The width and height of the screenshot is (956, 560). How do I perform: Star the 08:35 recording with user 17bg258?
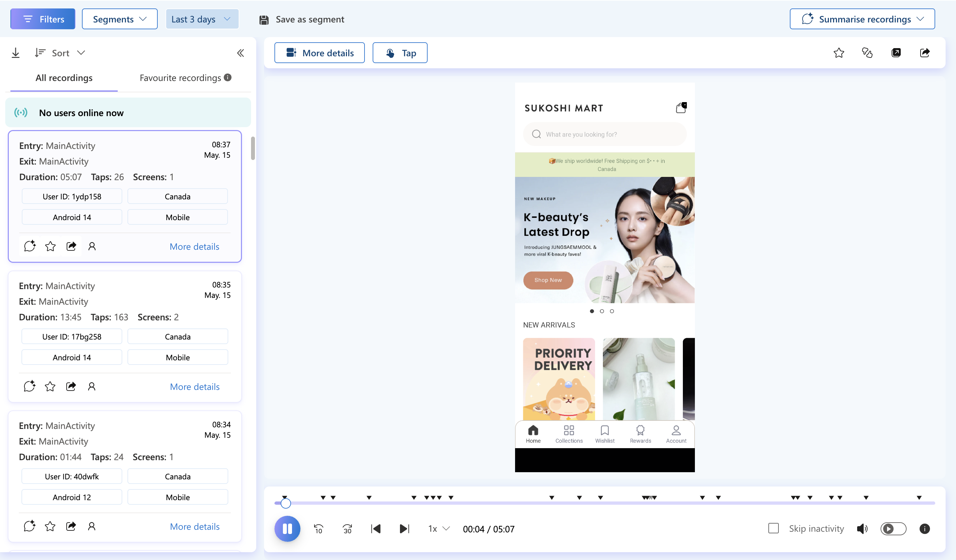[50, 386]
